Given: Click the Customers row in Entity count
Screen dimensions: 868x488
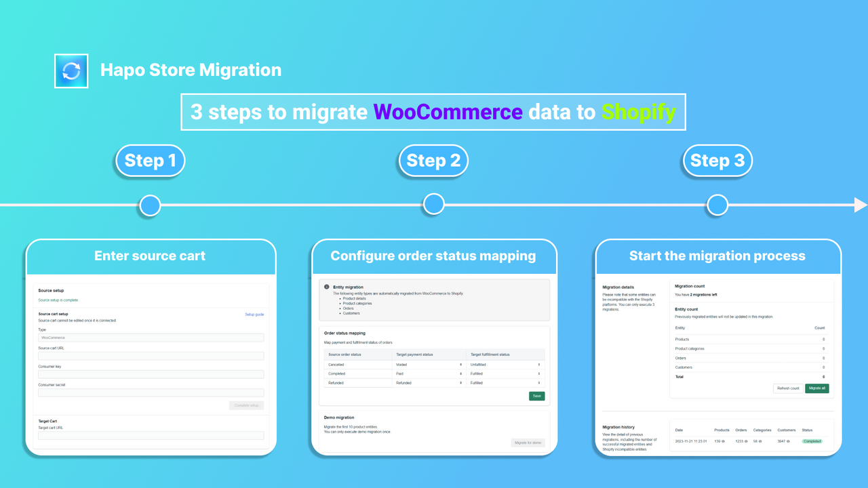Looking at the screenshot, I should [x=751, y=367].
